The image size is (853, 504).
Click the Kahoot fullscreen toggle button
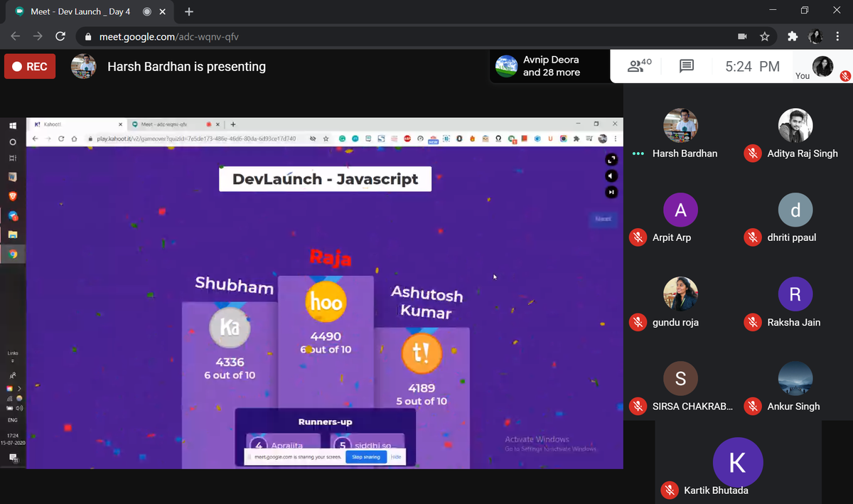[x=611, y=159]
